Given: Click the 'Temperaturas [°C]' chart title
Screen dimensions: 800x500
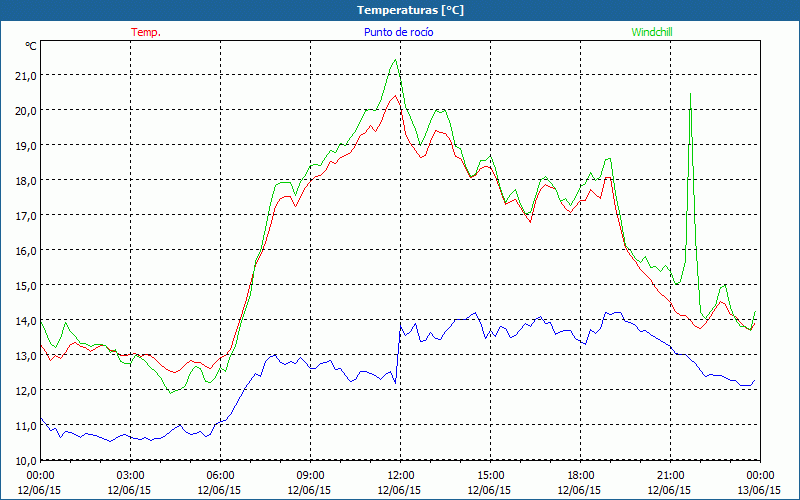Looking at the screenshot, I should pyautogui.click(x=410, y=10).
